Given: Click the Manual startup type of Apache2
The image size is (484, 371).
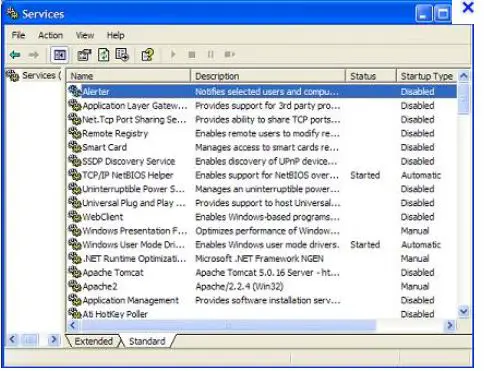Looking at the screenshot, I should 415,286.
